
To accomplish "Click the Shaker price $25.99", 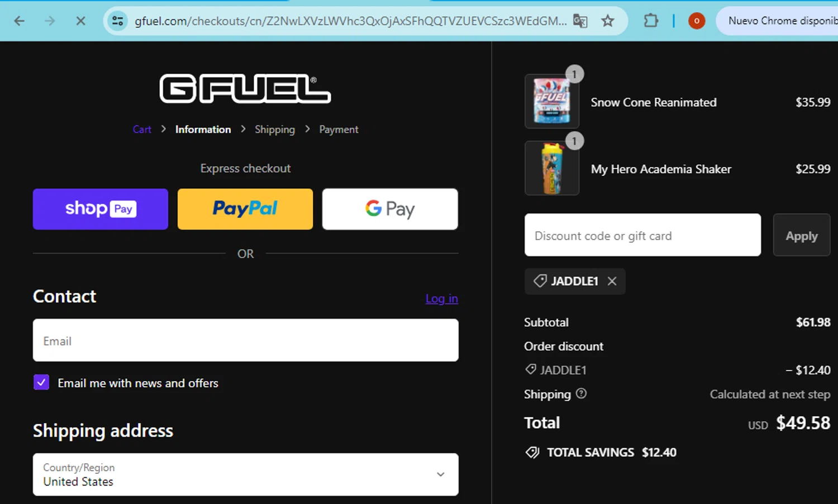I will pos(813,169).
